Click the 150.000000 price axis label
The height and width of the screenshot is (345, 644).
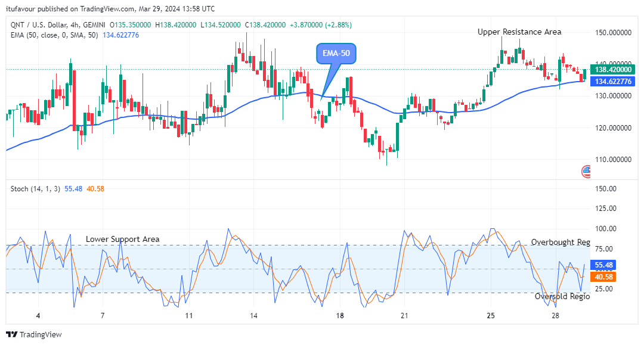point(613,32)
